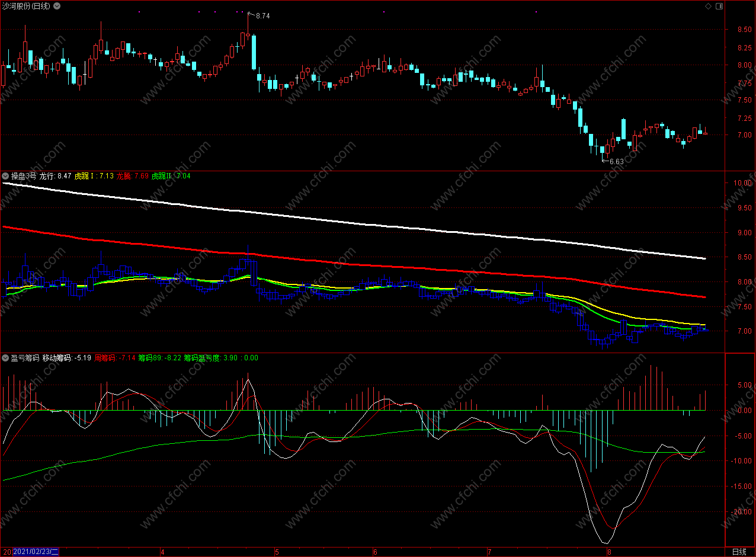Click the 6.63 low price marker

616,162
